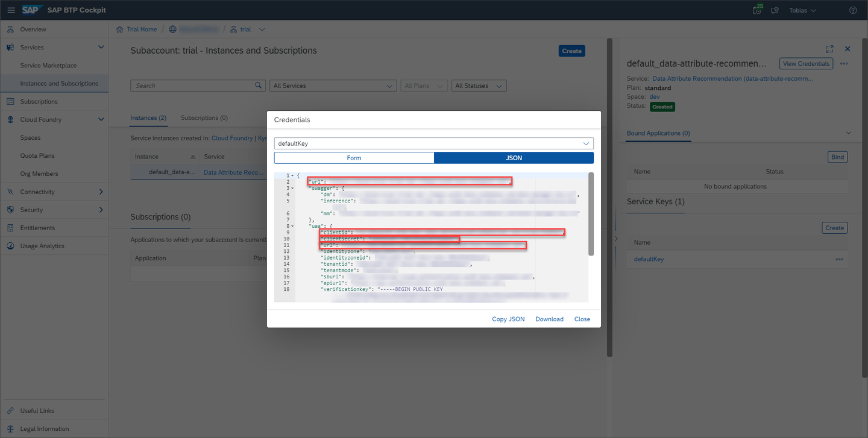
Task: Click Copy JSON in Credentials dialog
Action: (508, 319)
